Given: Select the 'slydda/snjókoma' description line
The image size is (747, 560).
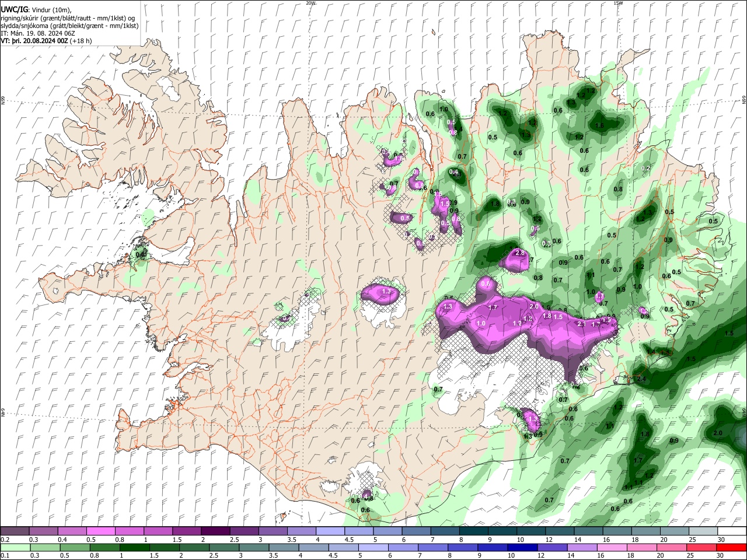Looking at the screenshot, I should coord(69,26).
